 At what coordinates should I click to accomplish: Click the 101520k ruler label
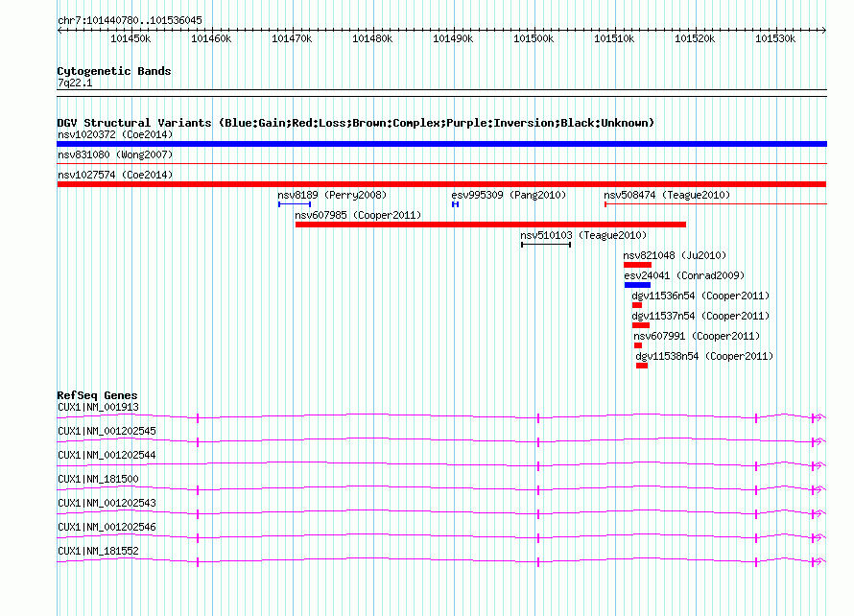pos(695,38)
